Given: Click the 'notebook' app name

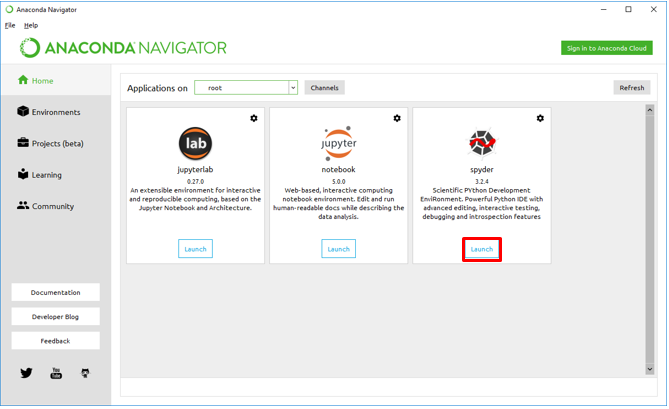Looking at the screenshot, I should point(339,169).
